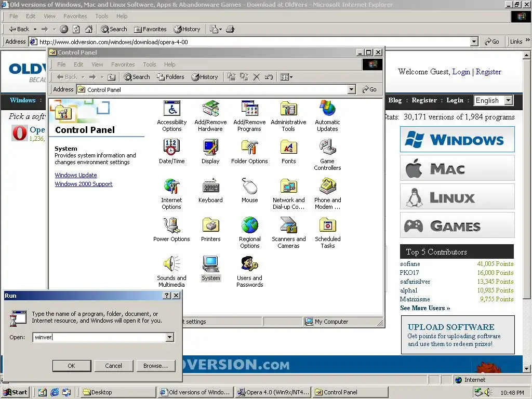Click the Print icon in Internet Explorer
This screenshot has height=399, width=532.
pyautogui.click(x=230, y=29)
